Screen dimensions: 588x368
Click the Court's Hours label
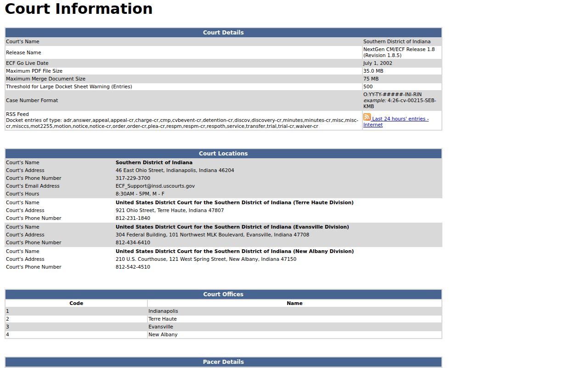click(x=23, y=194)
